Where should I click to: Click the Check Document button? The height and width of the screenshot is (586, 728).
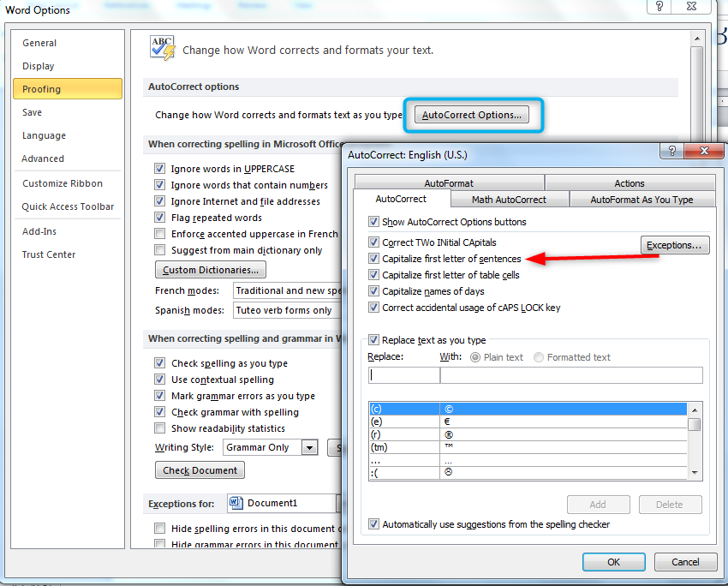pyautogui.click(x=200, y=470)
